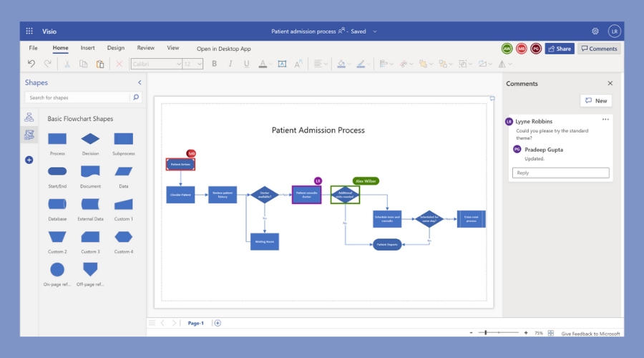Increase the font size
The height and width of the screenshot is (358, 644).
point(298,64)
